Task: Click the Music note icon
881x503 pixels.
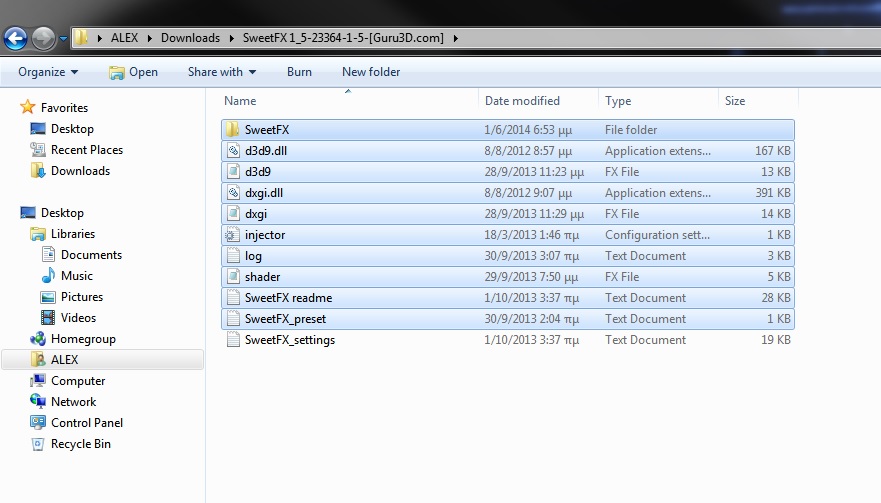Action: click(48, 275)
